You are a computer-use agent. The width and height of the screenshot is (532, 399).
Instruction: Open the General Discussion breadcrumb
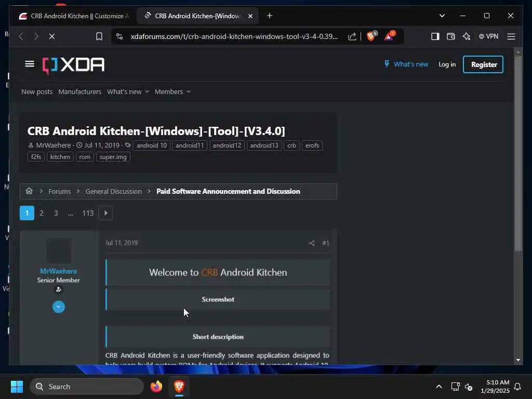114,191
